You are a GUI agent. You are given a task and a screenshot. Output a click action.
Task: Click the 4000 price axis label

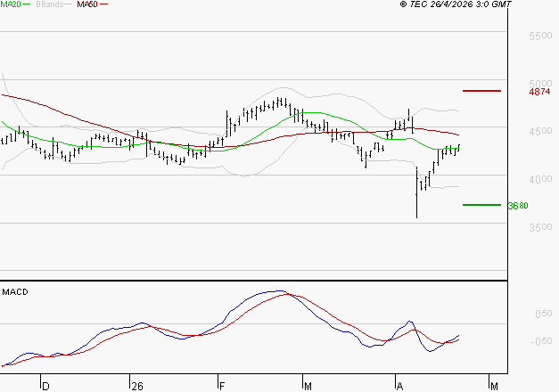click(540, 179)
